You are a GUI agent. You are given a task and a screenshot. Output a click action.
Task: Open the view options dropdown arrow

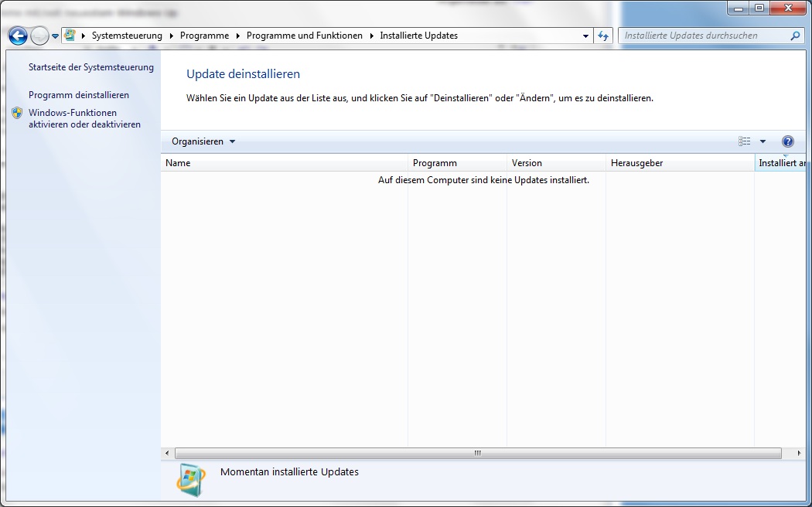(763, 141)
